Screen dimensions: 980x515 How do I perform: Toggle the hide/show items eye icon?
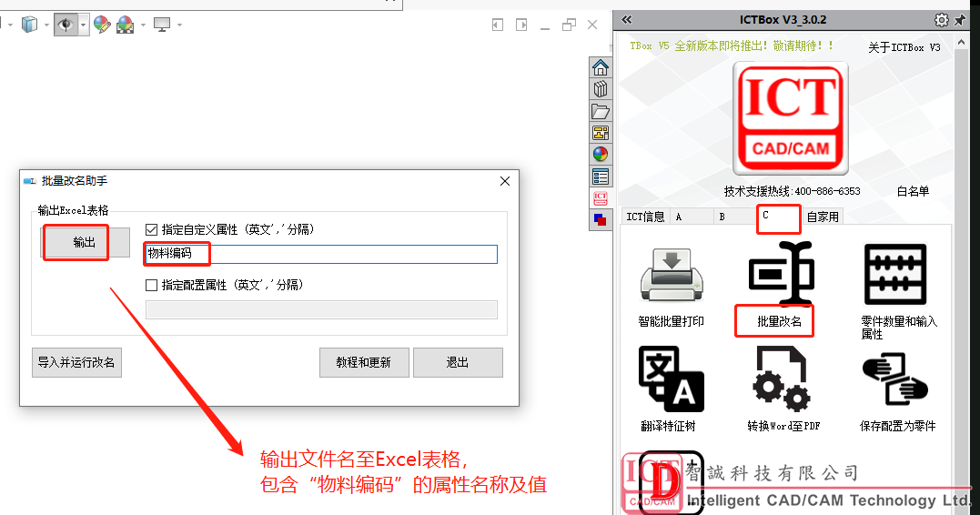tap(66, 25)
